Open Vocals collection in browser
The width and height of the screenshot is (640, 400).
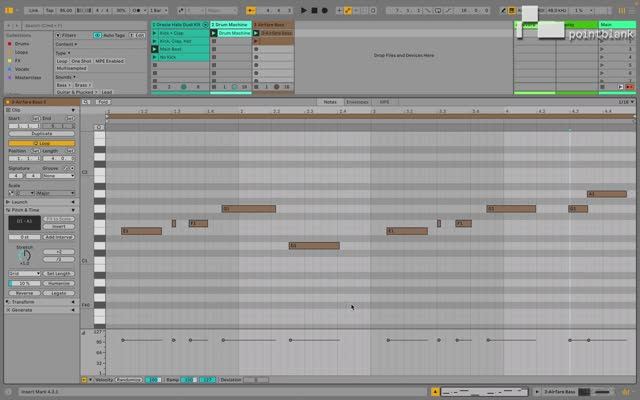coord(22,69)
